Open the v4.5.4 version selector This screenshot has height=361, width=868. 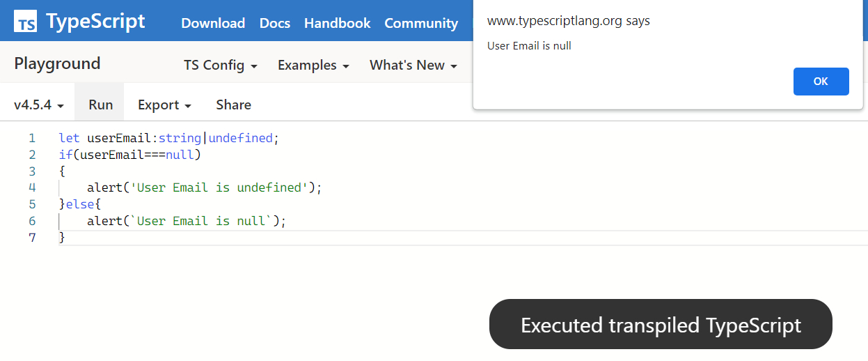coord(39,105)
